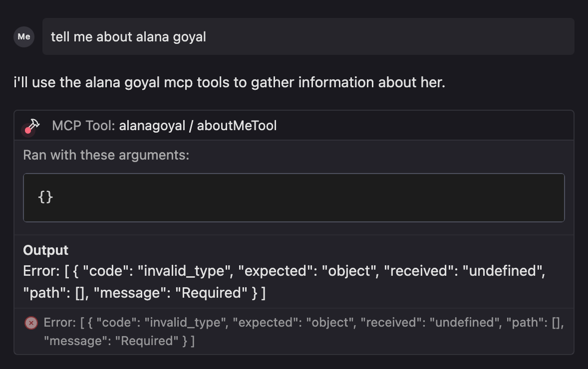Screen dimensions: 588x369
Task: Click the aboutMeTool tool name
Action: [237, 126]
